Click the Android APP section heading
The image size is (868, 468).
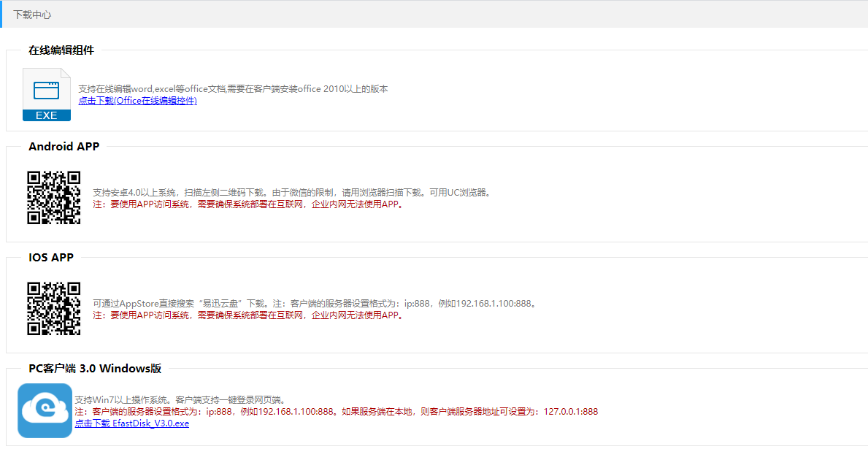64,147
